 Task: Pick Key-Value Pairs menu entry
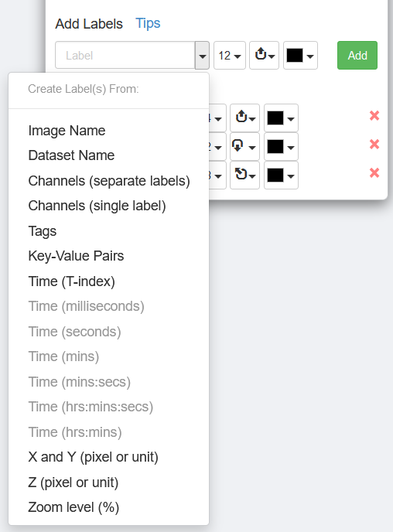(76, 256)
